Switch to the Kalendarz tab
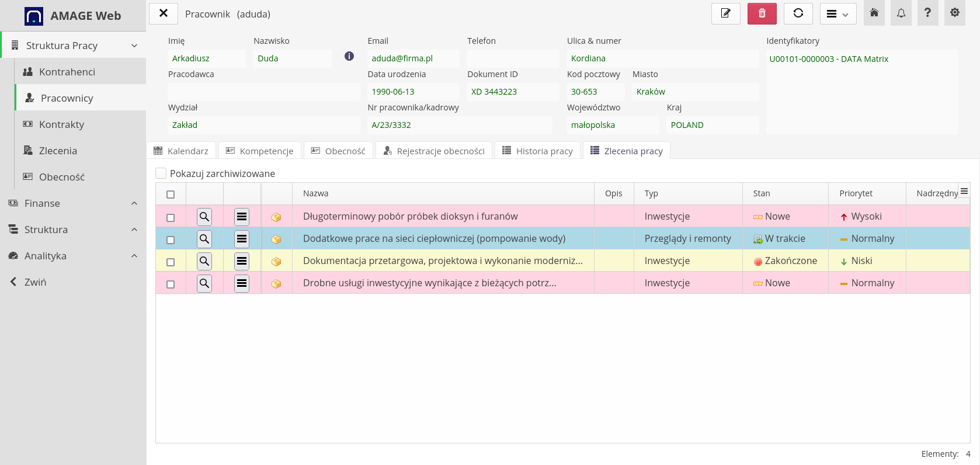 (181, 151)
